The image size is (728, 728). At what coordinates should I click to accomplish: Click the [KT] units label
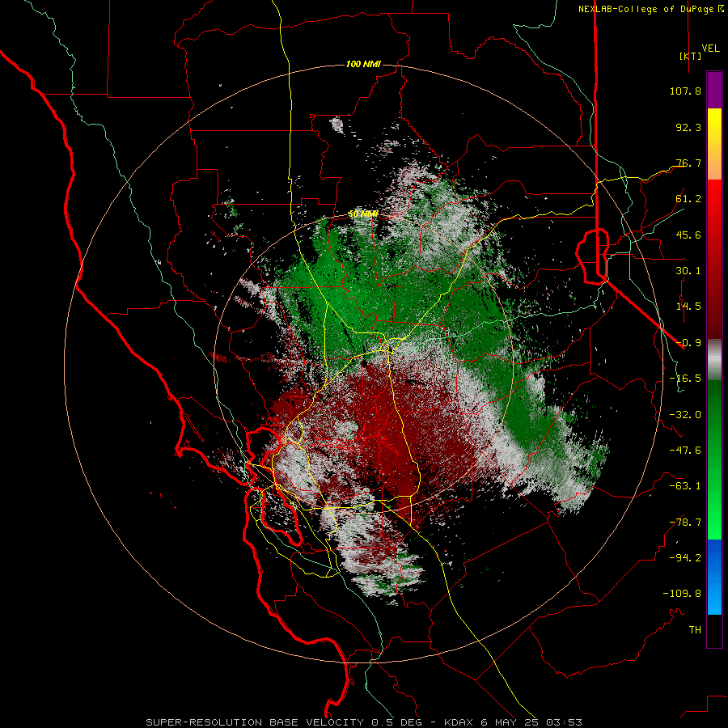pyautogui.click(x=691, y=56)
